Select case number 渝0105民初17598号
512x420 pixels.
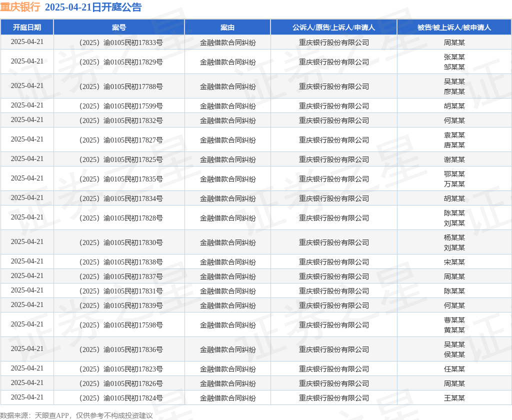[121, 325]
